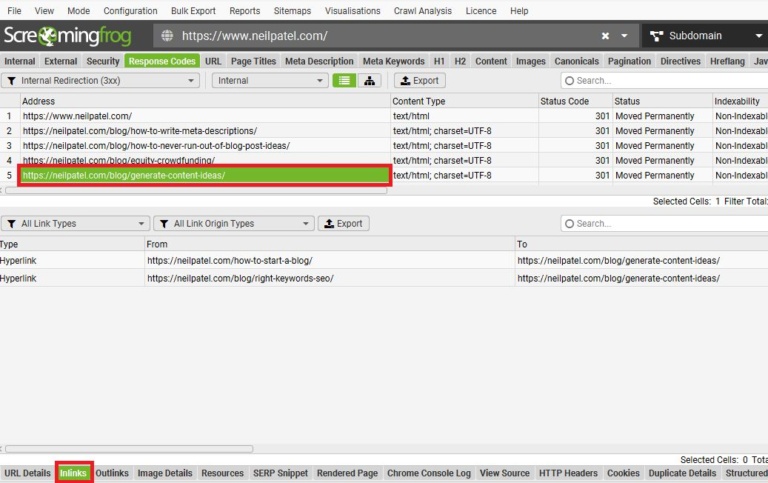Open the URL history dropdown arrow
Viewport: 768px width, 483px height.
pyautogui.click(x=625, y=36)
